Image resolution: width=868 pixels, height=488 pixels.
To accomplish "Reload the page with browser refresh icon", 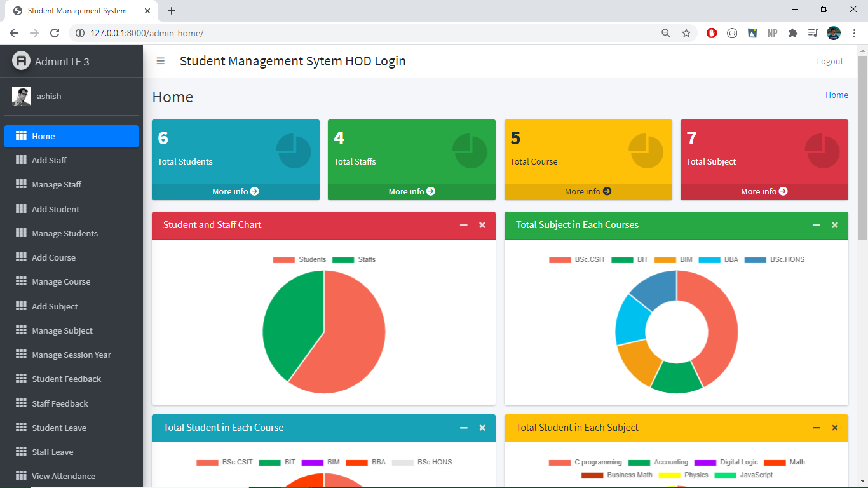I will click(x=55, y=33).
